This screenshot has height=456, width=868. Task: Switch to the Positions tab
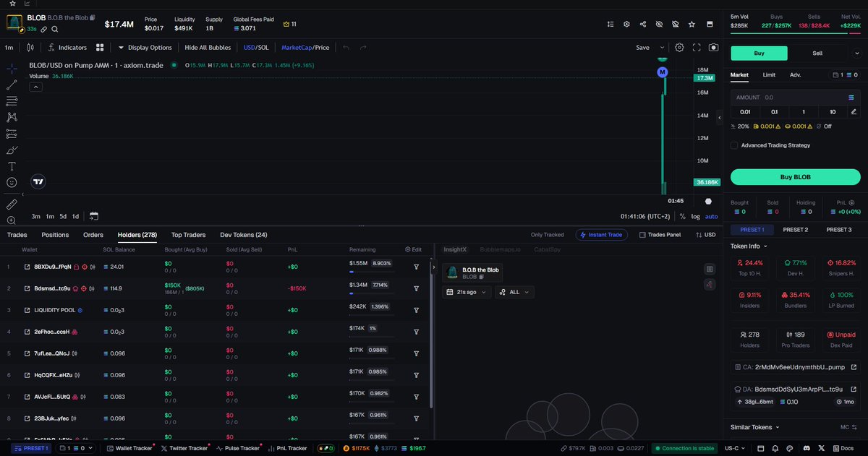(55, 235)
